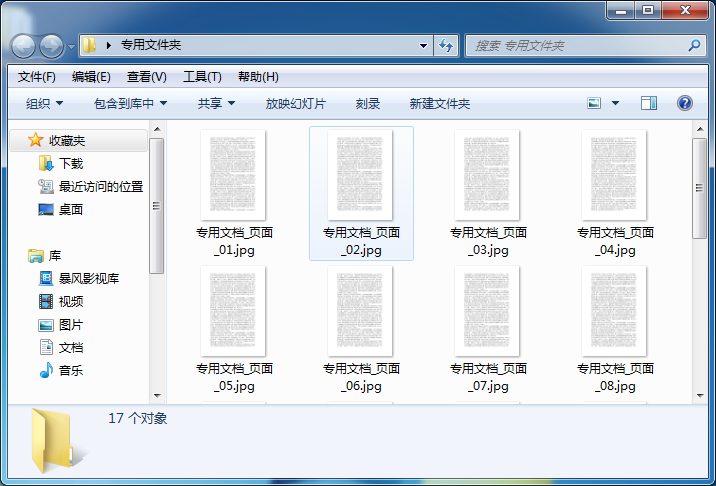
Task: Select 音乐 library in sidebar
Action: (x=70, y=370)
